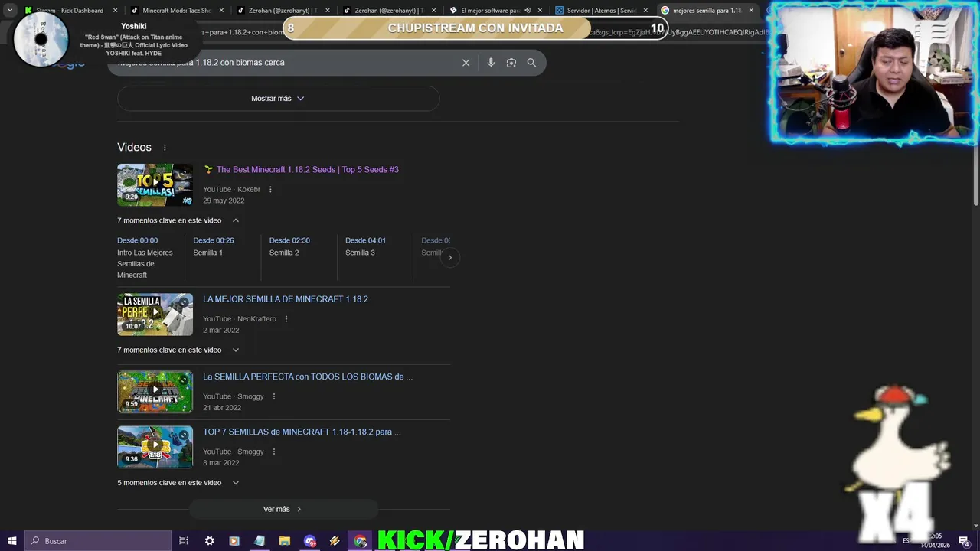Open Chrome from the taskbar
This screenshot has height=551, width=980.
[x=360, y=541]
